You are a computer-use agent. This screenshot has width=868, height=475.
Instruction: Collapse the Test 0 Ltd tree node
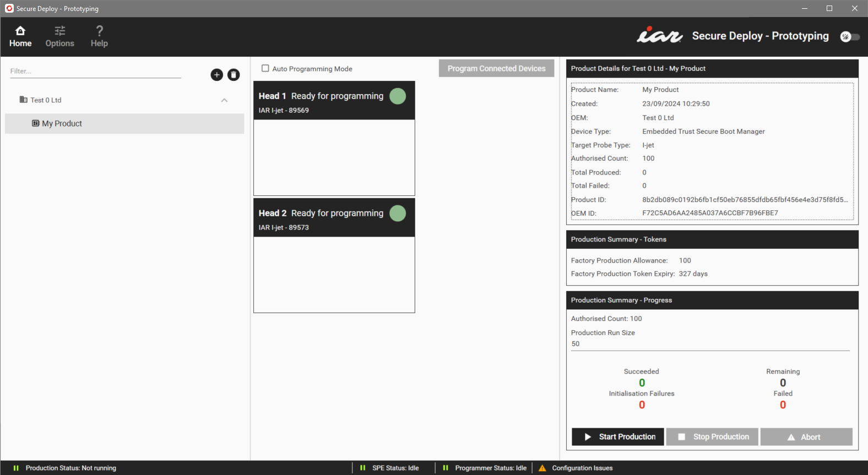point(224,100)
